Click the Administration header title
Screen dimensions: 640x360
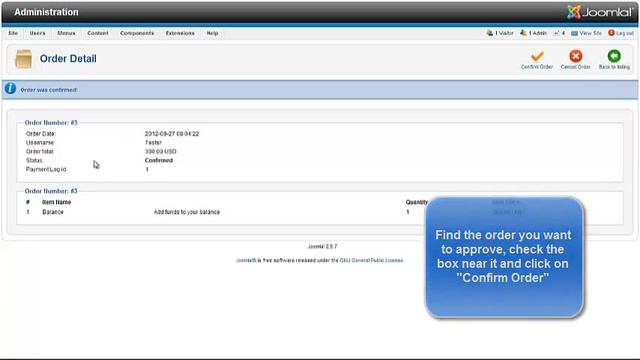(x=46, y=12)
